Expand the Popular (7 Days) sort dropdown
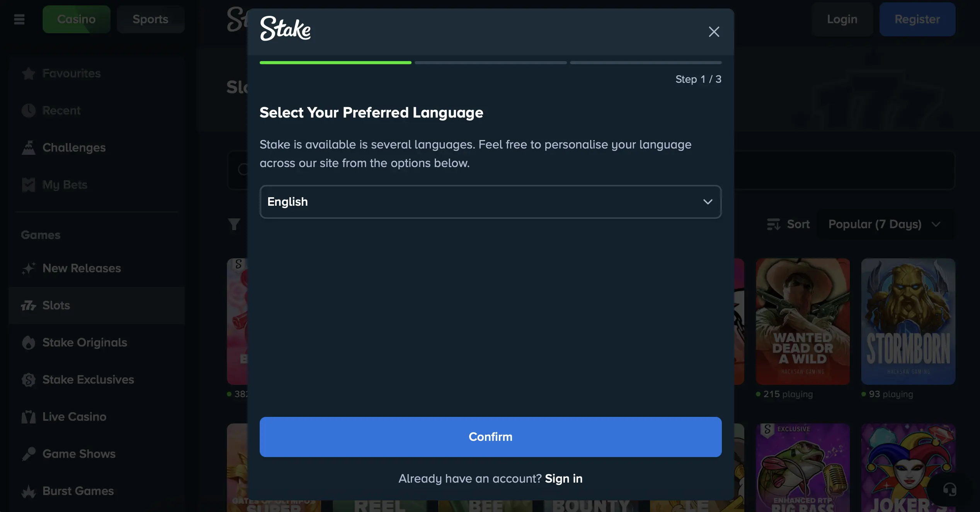980x512 pixels. (884, 224)
